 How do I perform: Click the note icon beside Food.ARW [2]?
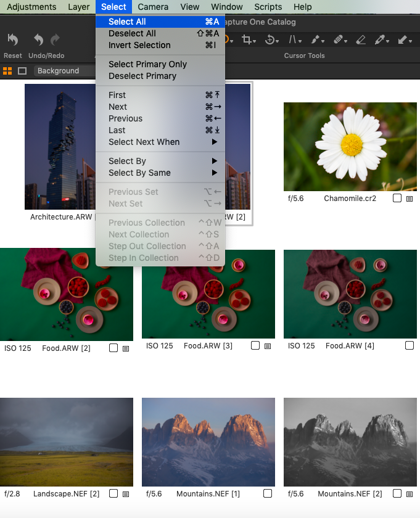pyautogui.click(x=126, y=348)
